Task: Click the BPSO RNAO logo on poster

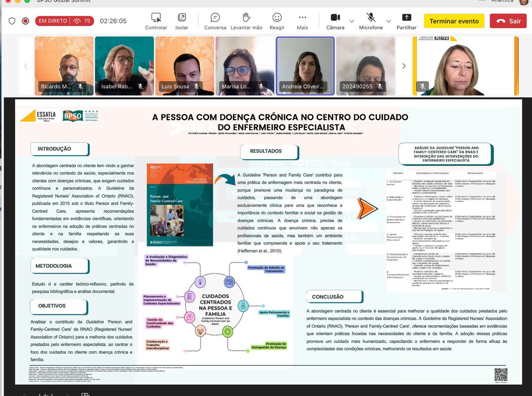Action: [81, 116]
